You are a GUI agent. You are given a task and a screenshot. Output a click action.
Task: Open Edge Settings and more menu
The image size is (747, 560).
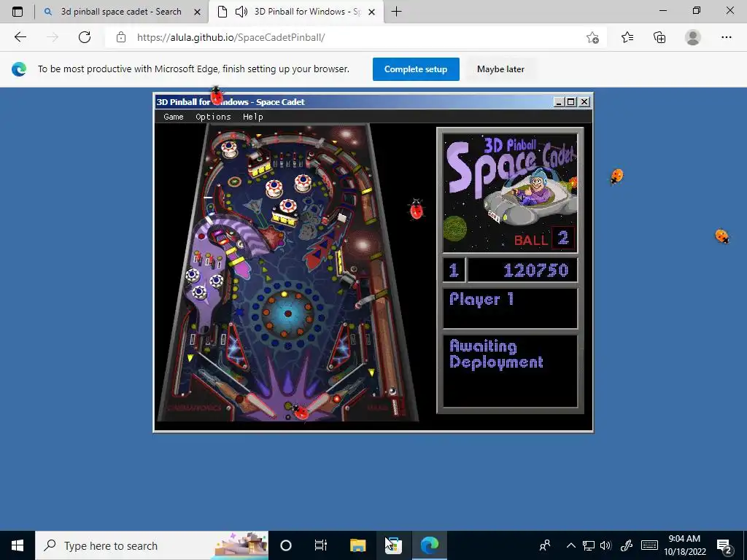(x=727, y=37)
